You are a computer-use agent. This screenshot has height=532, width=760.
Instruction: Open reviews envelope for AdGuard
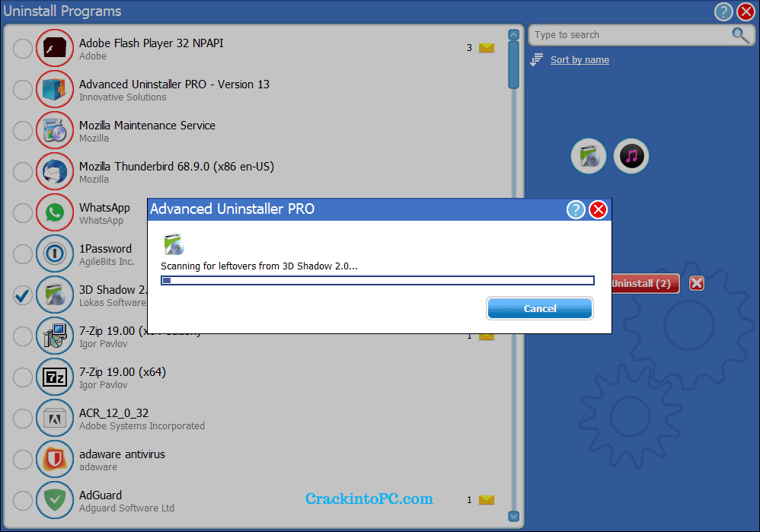tap(486, 499)
